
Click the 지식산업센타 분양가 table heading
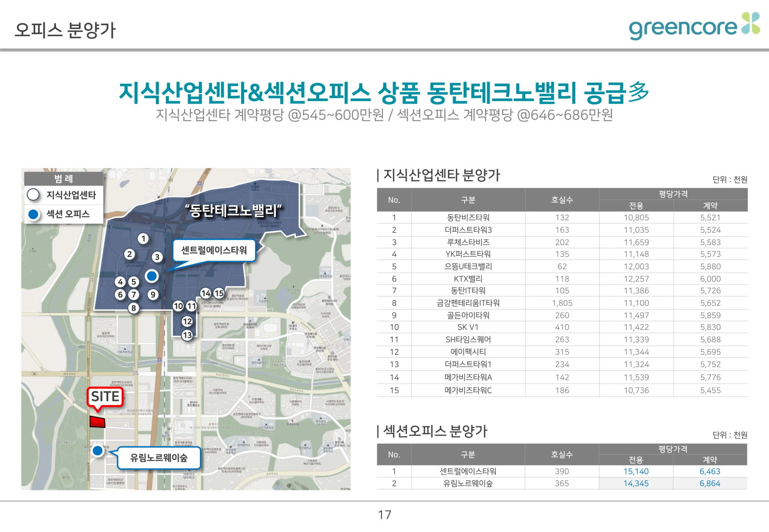click(442, 175)
